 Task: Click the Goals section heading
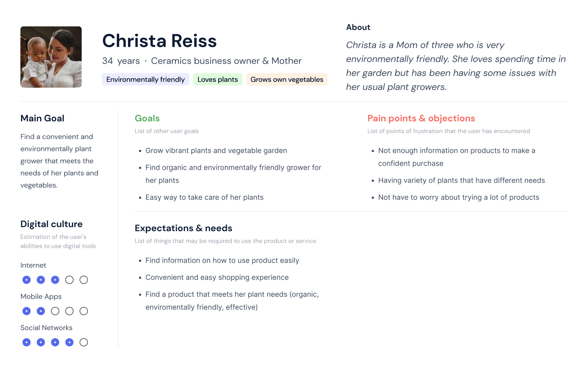pyautogui.click(x=147, y=118)
